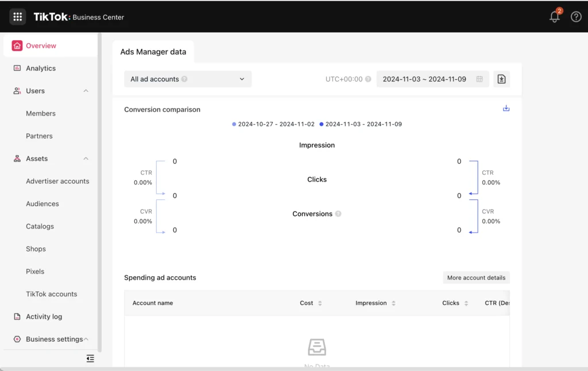This screenshot has width=588, height=371.
Task: Select the Activity log sidebar icon
Action: [x=18, y=316]
